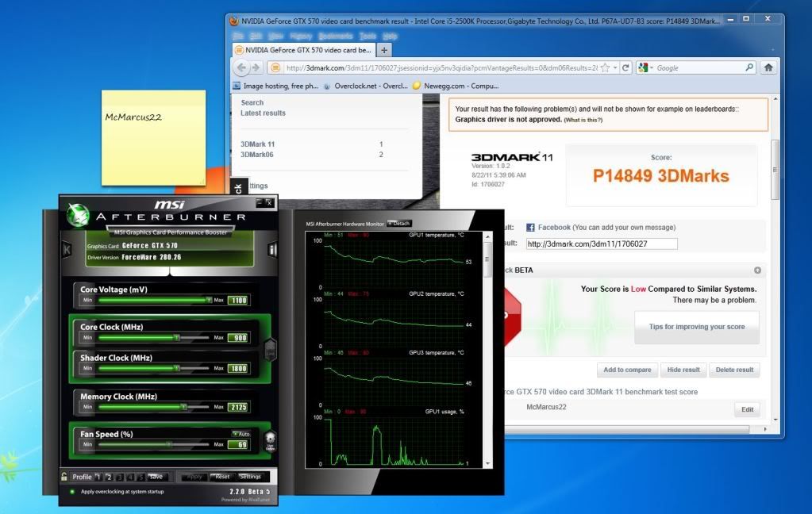
Task: Click the site identity icon in address bar
Action: (x=275, y=67)
